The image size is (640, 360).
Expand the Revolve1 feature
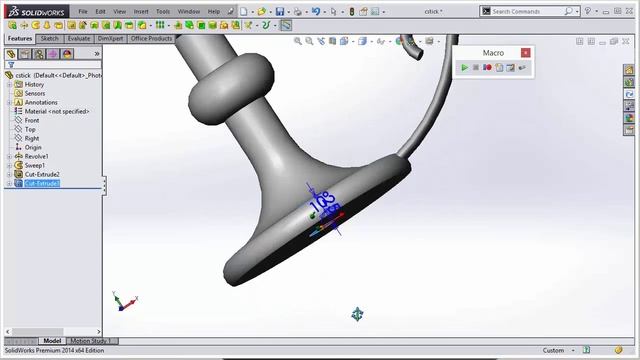[9, 156]
